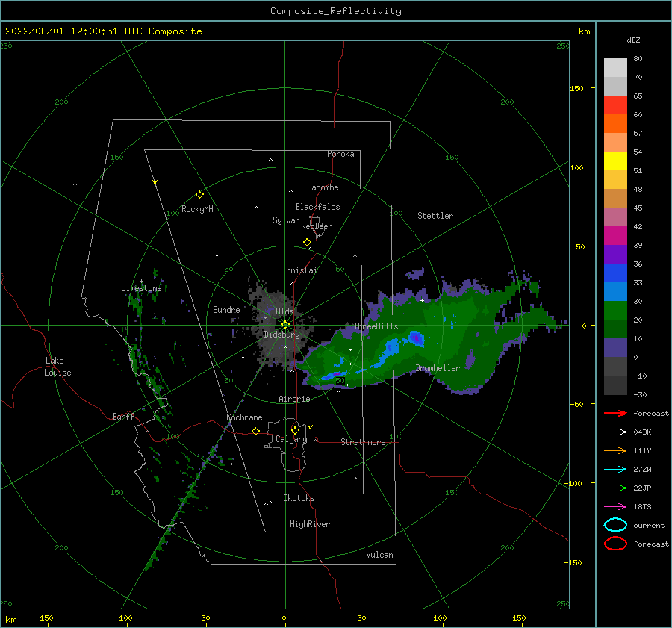The image size is (672, 628).
Task: Select the light gray swatch between 80 and 70
Action: [x=615, y=68]
